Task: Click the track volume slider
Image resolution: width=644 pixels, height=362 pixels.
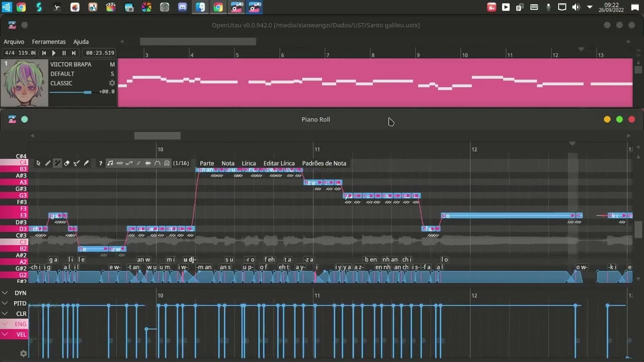Action: [x=70, y=92]
